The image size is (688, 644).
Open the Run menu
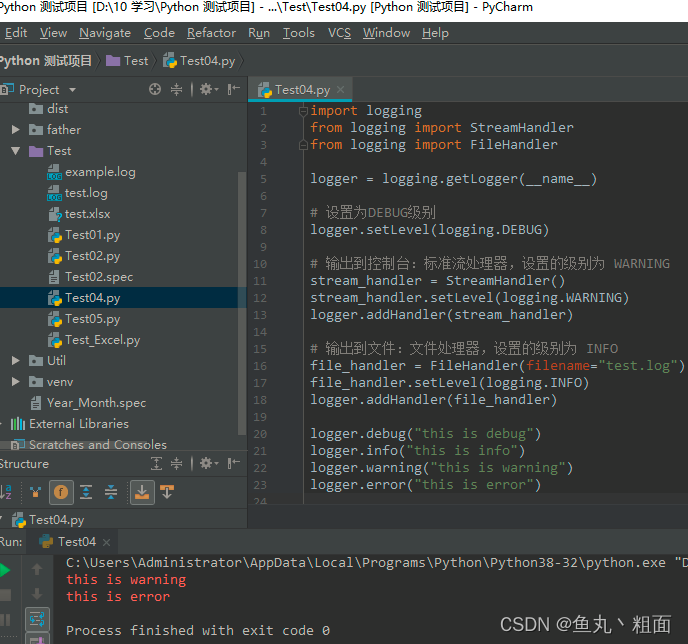point(259,33)
